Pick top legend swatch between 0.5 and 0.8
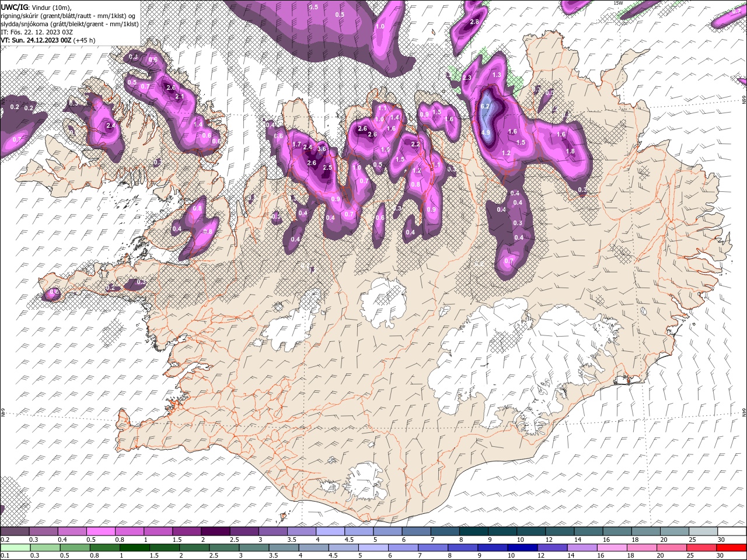Screen dimensions: 747x560 click(100, 531)
